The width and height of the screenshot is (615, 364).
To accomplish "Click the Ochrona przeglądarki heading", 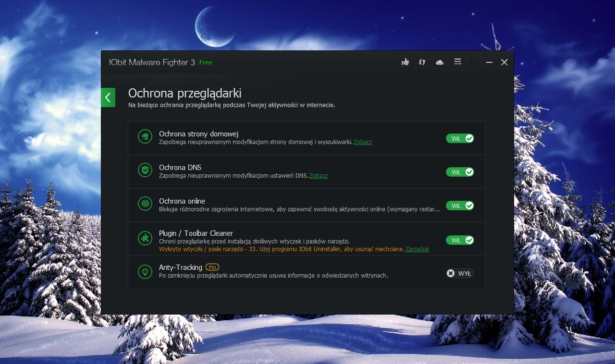I will click(185, 93).
